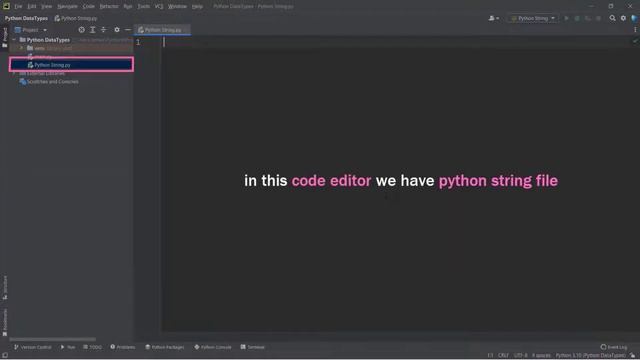640x360 pixels.
Task: Select the Python String.py editor tab
Action: (x=162, y=30)
